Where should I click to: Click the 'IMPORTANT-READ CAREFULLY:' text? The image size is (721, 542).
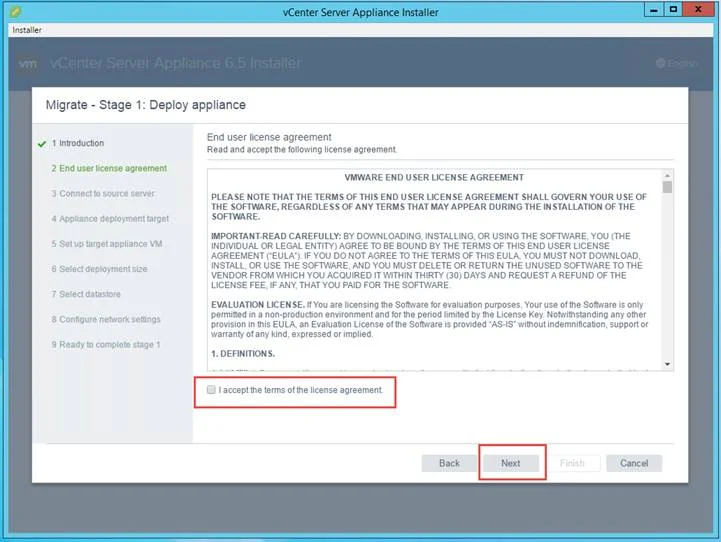[x=276, y=236]
